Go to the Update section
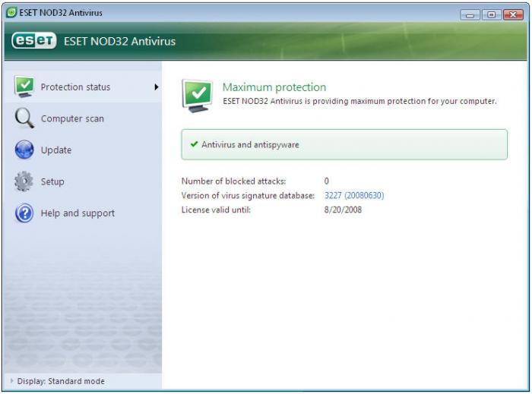 coord(83,150)
